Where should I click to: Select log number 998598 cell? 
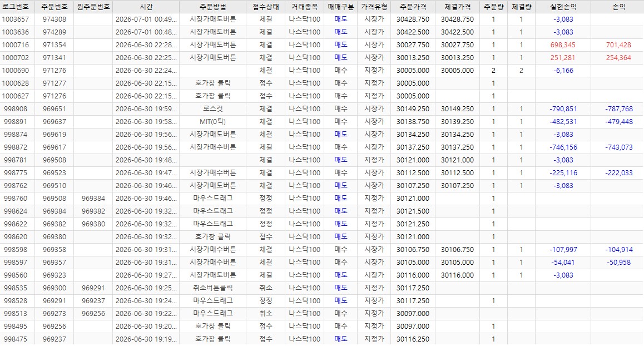[16, 249]
